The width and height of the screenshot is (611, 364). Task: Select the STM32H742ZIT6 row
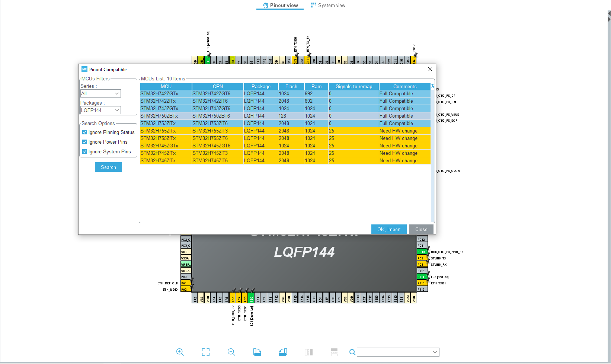click(285, 101)
